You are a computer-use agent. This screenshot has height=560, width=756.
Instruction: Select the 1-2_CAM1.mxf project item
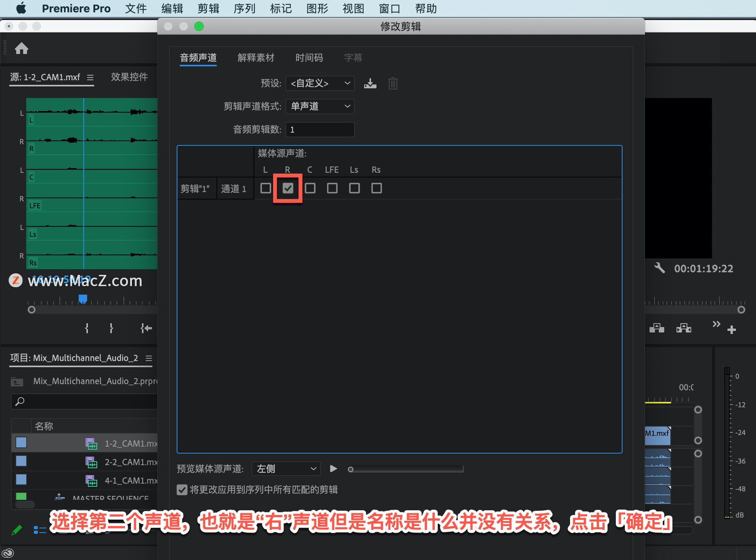85,443
